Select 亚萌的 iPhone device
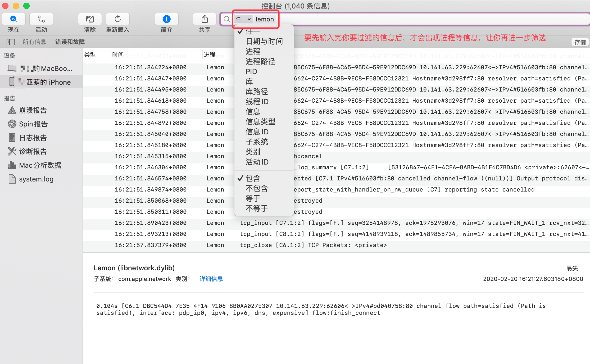 (48, 82)
